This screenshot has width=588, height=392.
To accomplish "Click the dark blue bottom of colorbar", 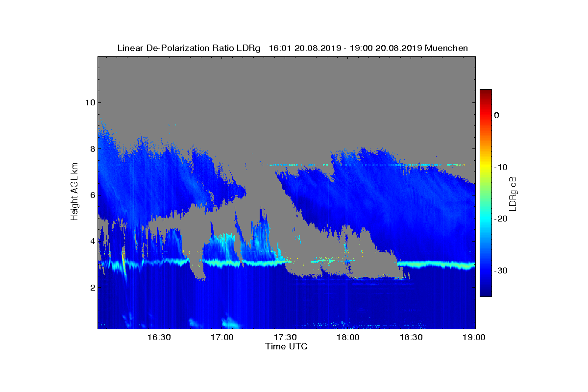I will (486, 291).
